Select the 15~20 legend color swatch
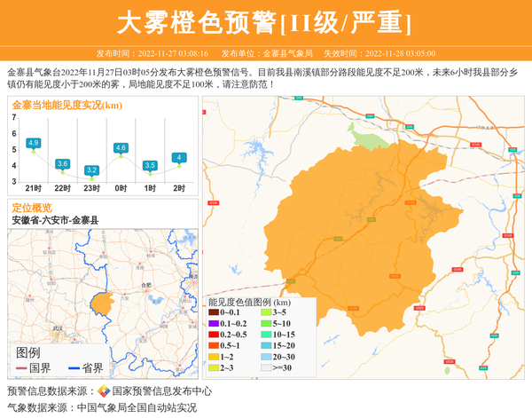The width and height of the screenshot is (532, 418). 265,345
